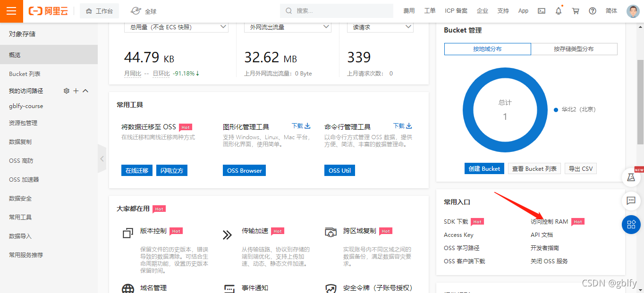Open the SDK 下载 link
Screen dimensions: 644x293
click(456, 221)
